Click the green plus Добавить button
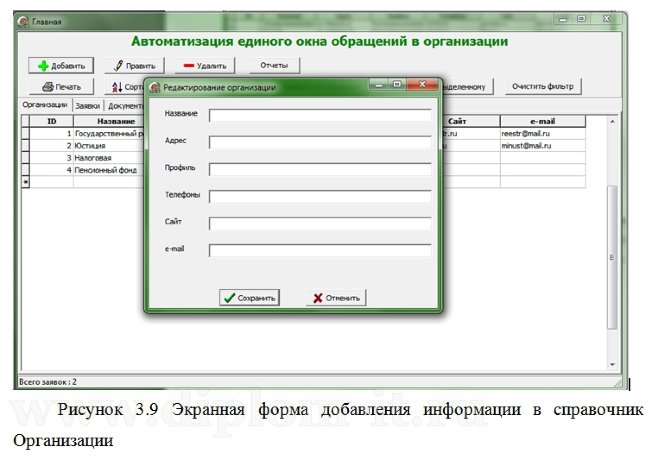Viewport: 652px width, 460px height. 61,66
